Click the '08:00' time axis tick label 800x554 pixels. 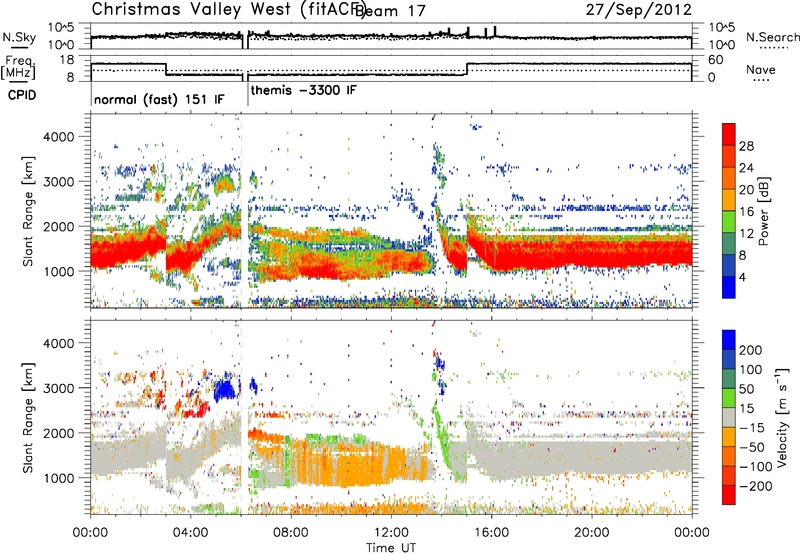pyautogui.click(x=291, y=533)
